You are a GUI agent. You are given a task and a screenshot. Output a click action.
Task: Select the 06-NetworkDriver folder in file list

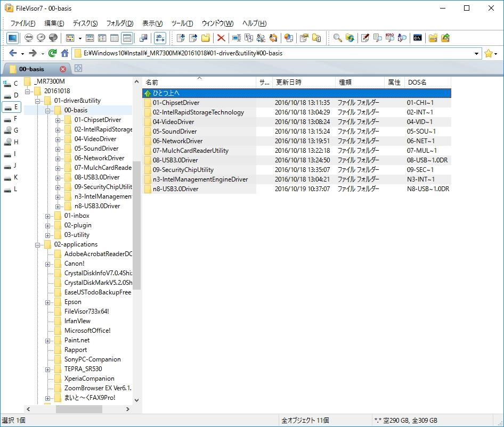[177, 141]
